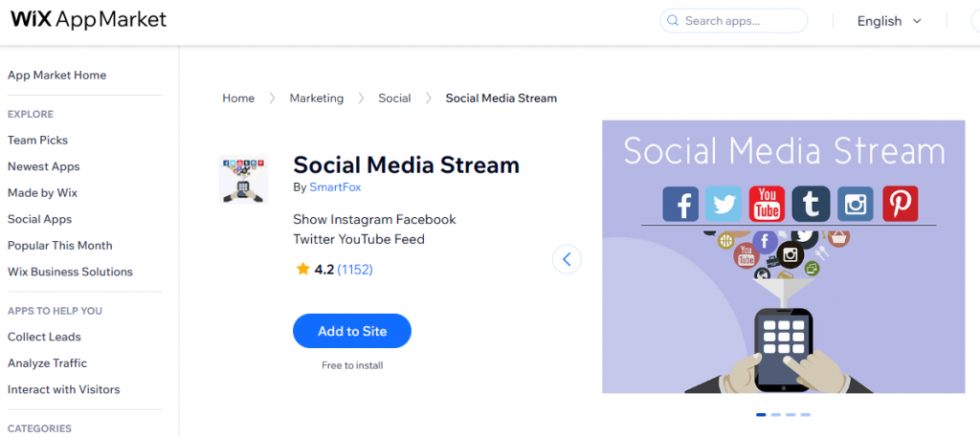Image resolution: width=980 pixels, height=437 pixels.
Task: Click 'Show Instagram Facebook' description text
Action: point(374,219)
